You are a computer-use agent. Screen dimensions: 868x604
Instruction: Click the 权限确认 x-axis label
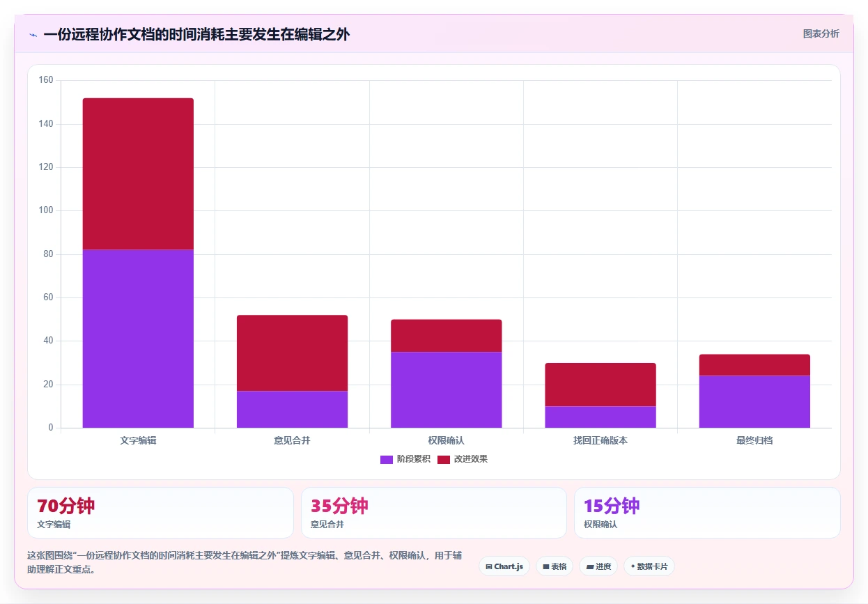pos(446,440)
